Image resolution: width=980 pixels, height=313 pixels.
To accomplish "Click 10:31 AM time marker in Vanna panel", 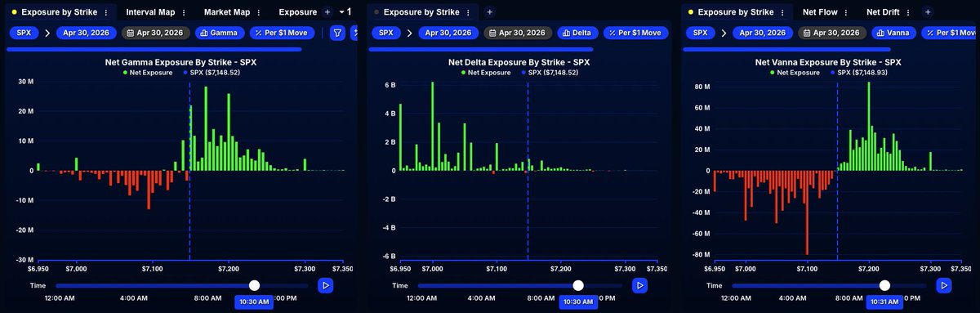I will (884, 302).
